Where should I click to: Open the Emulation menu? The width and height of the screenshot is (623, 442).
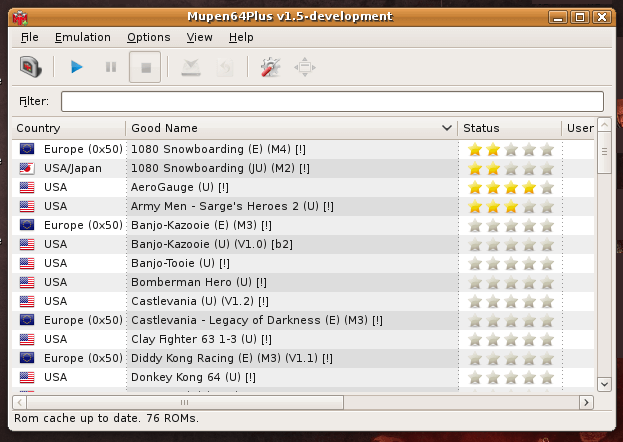(83, 37)
